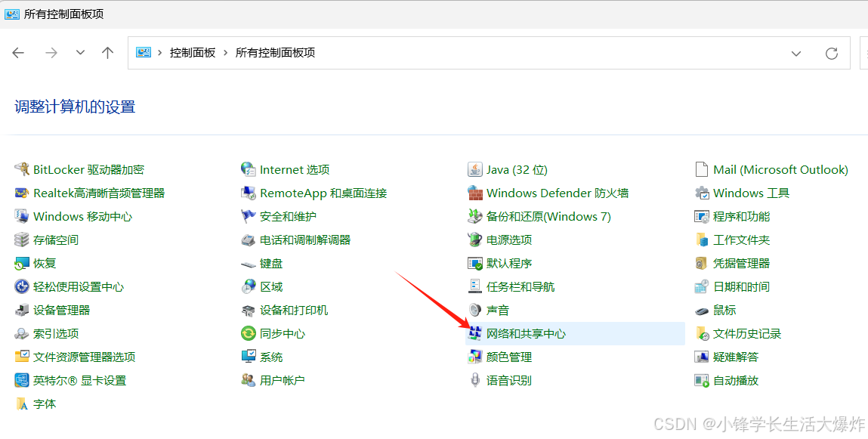Click the Java (32 位) icon

(475, 169)
